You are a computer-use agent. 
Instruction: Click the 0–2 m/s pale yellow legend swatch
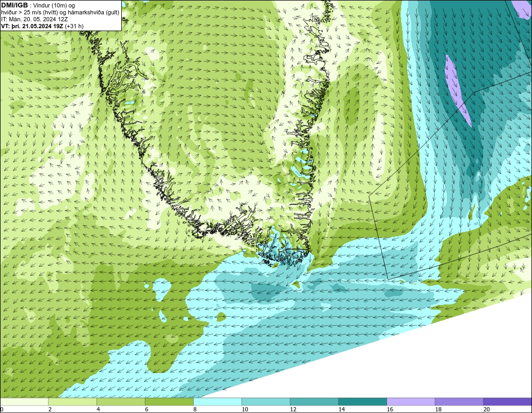pos(24,402)
